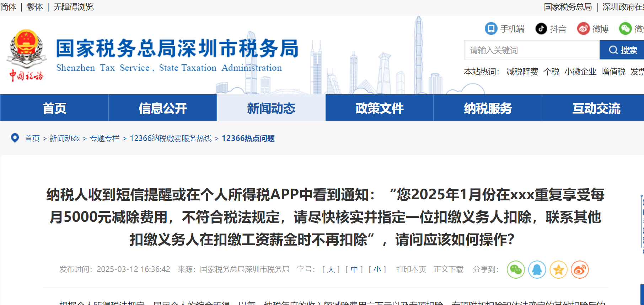Open 深圳政府在线 link

623,7
